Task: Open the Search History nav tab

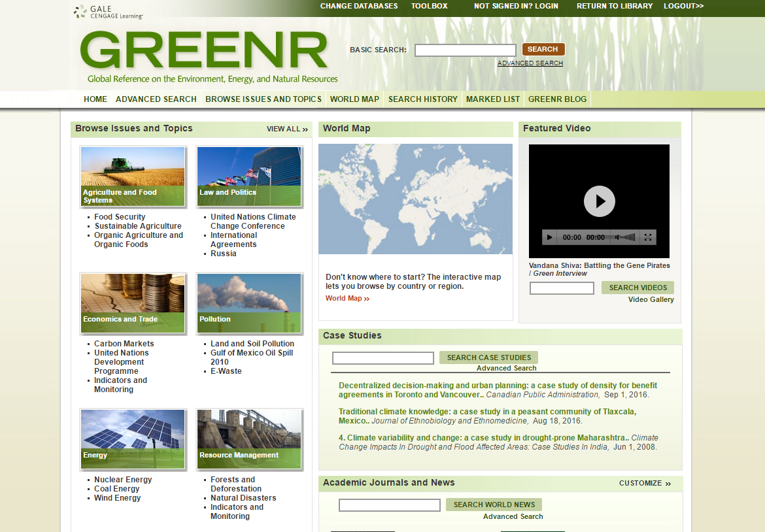Action: pyautogui.click(x=423, y=99)
